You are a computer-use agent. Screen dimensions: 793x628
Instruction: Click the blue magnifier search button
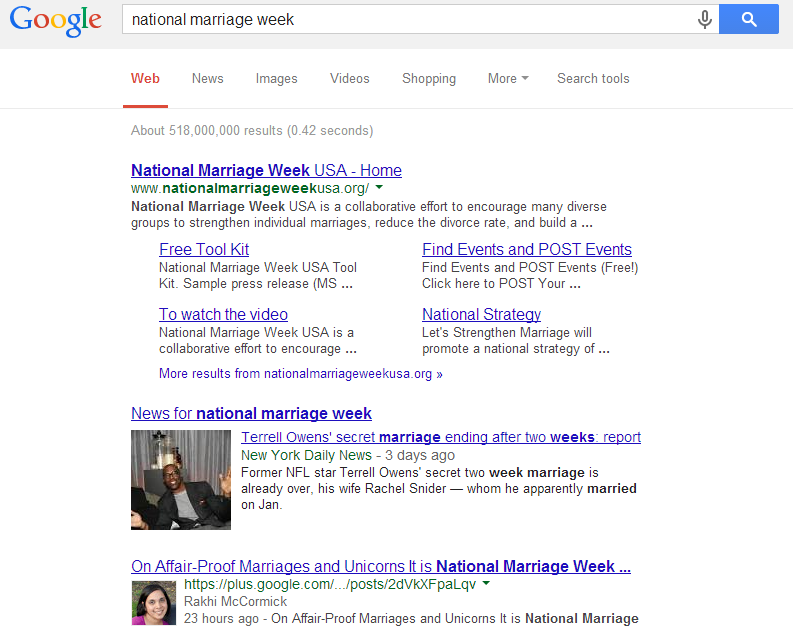coord(748,20)
